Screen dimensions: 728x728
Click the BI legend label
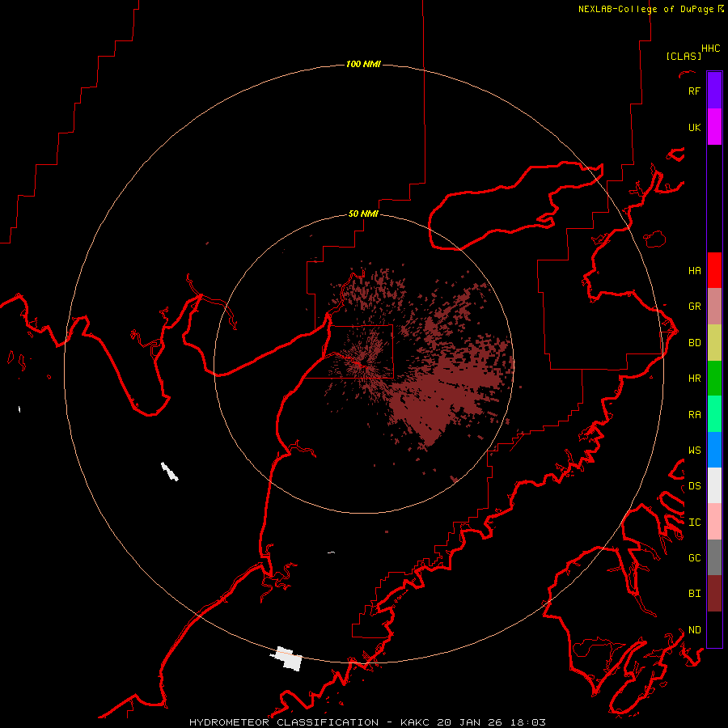[694, 594]
